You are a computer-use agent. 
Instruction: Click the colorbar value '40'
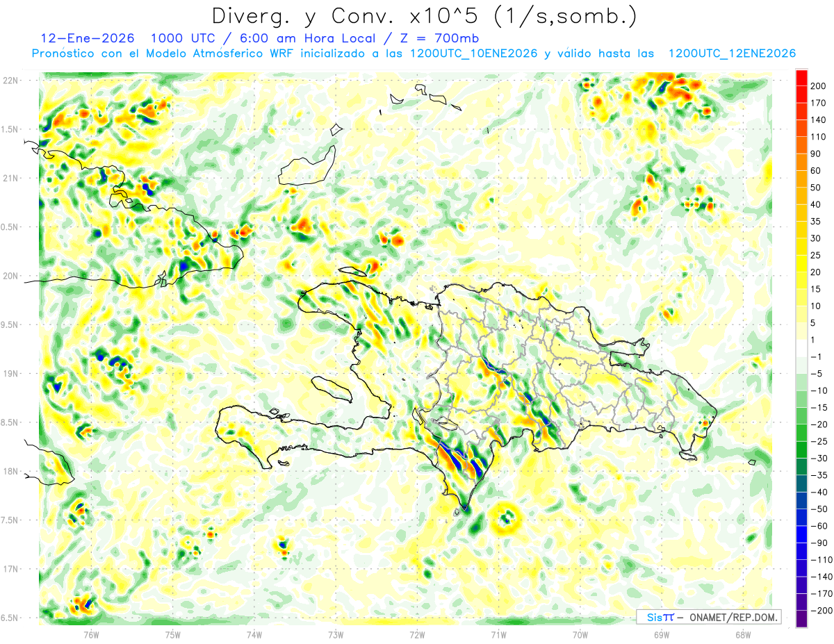[x=816, y=205]
